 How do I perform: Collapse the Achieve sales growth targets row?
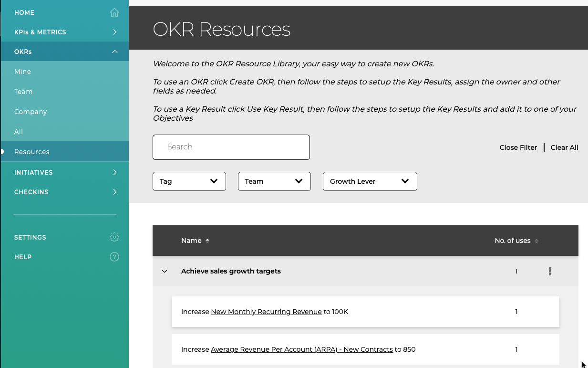165,271
